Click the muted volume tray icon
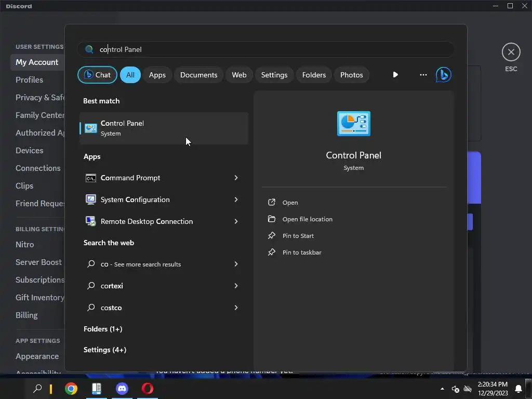This screenshot has width=532, height=399. click(455, 389)
